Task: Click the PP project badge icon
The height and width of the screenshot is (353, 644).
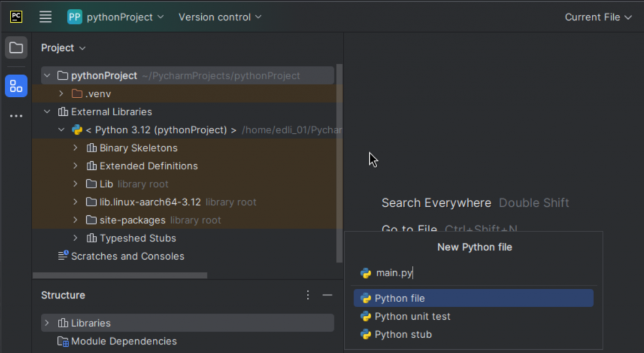Action: [75, 17]
